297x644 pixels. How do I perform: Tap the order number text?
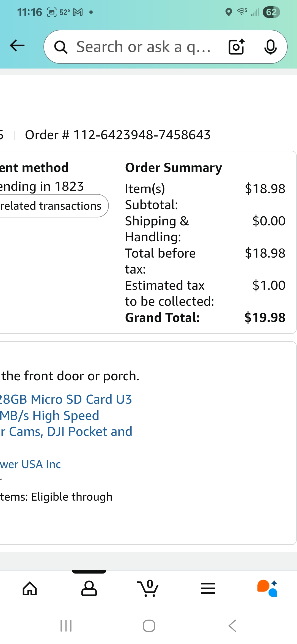tap(118, 135)
